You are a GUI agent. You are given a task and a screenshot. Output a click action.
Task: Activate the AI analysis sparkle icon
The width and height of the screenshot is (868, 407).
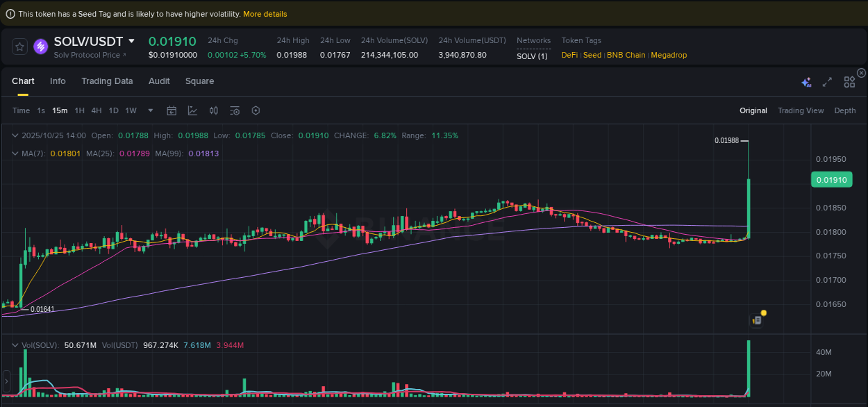point(806,81)
